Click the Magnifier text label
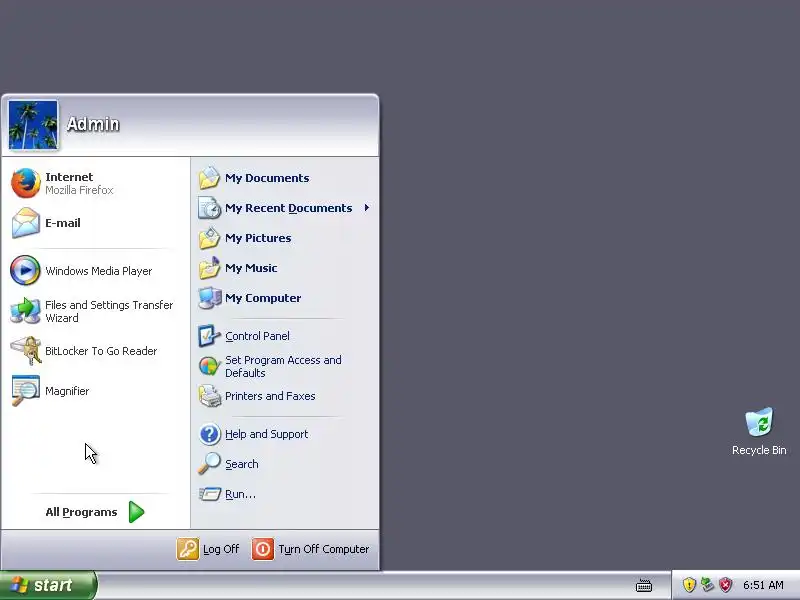 point(67,391)
